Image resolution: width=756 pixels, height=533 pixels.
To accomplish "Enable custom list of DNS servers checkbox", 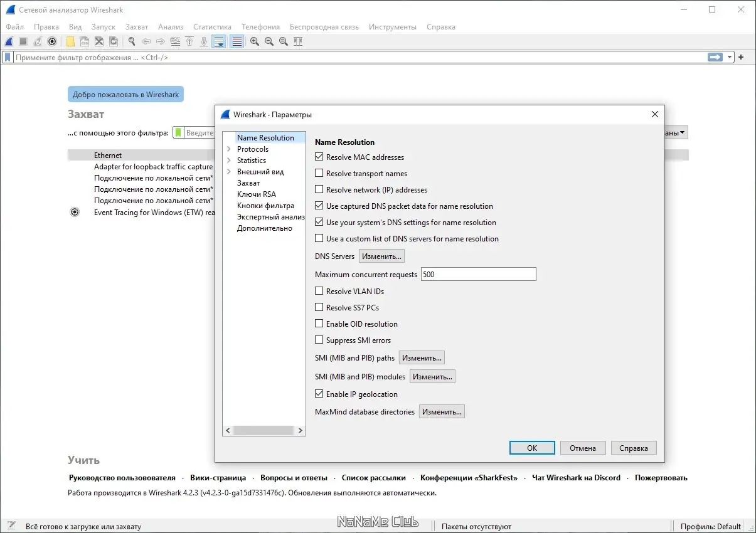I will 319,239.
